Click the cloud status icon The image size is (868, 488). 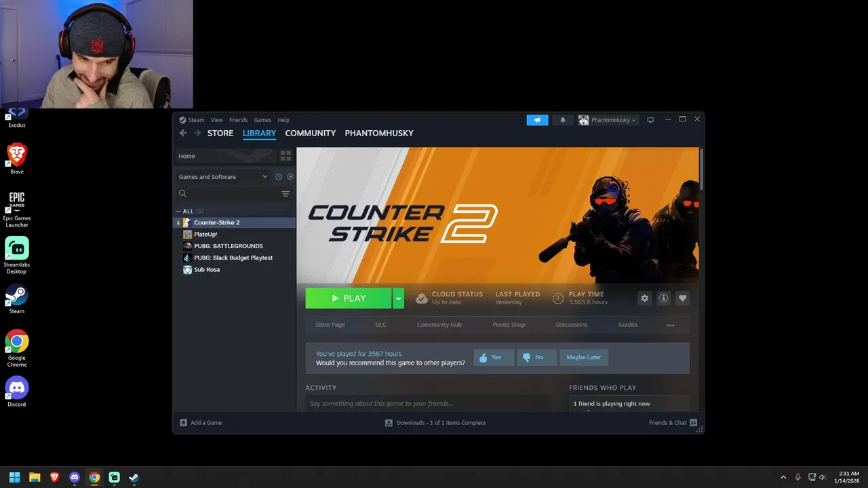click(422, 298)
